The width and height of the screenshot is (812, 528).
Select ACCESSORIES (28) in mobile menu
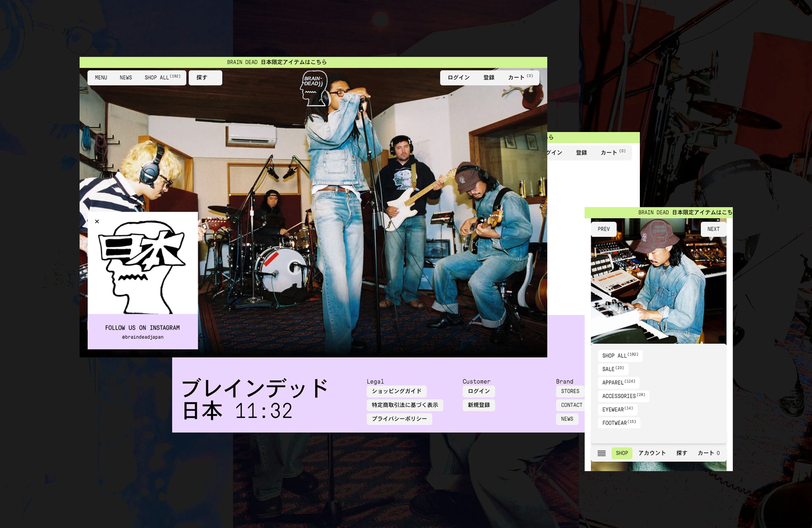pyautogui.click(x=623, y=396)
